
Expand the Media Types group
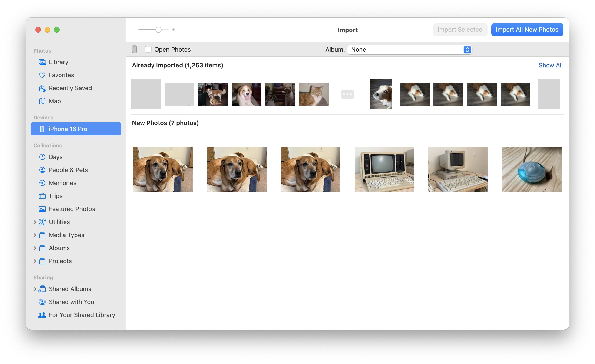click(x=35, y=235)
